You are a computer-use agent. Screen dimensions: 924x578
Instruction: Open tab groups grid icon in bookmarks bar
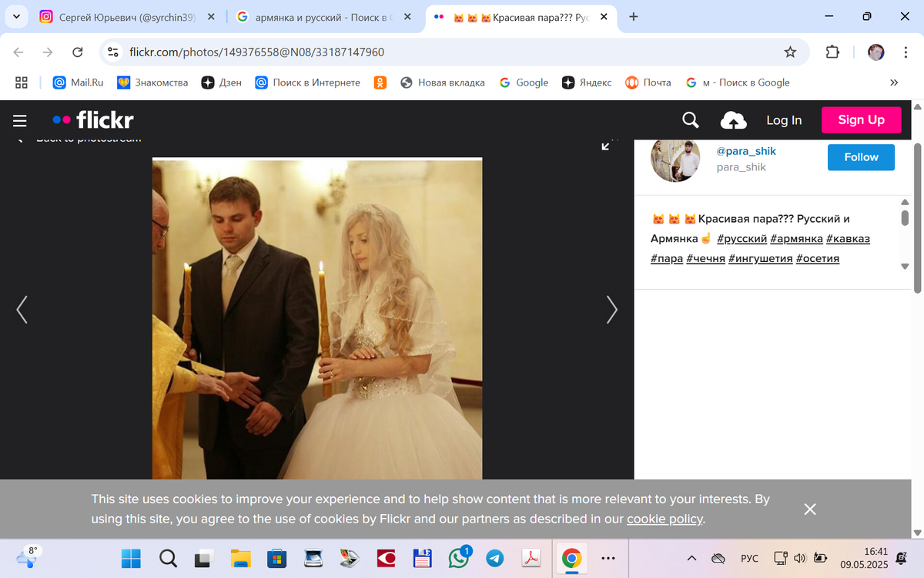(x=22, y=82)
